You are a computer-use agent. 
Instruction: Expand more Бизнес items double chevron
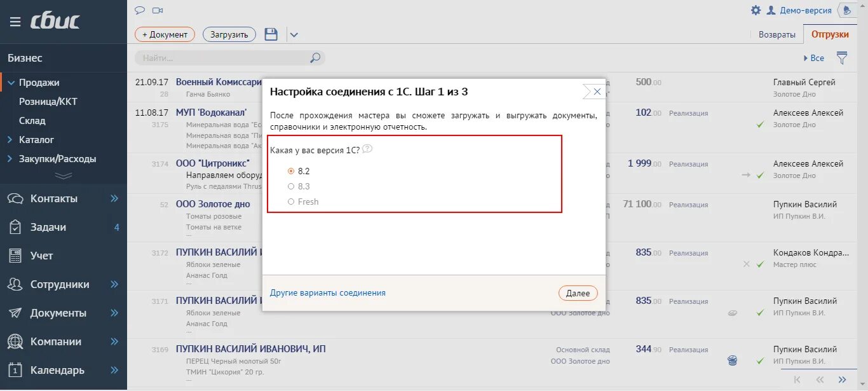64,175
